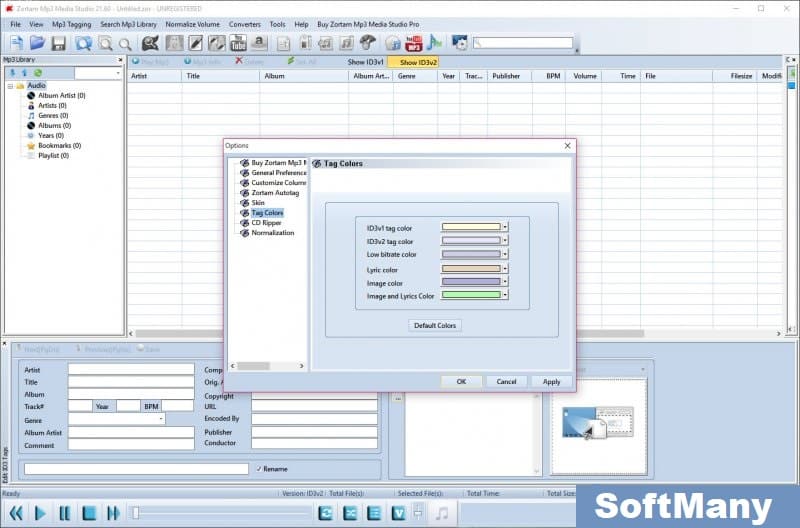The image size is (800, 528).
Task: Click the portrait image toolbar icon
Action: [x=174, y=43]
